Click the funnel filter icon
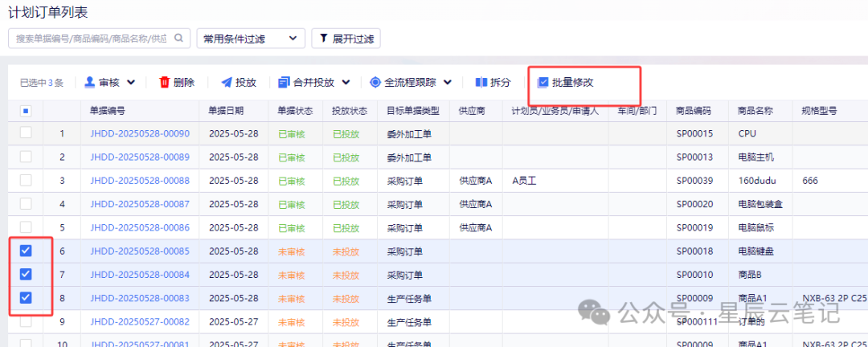868x347 pixels. 323,39
